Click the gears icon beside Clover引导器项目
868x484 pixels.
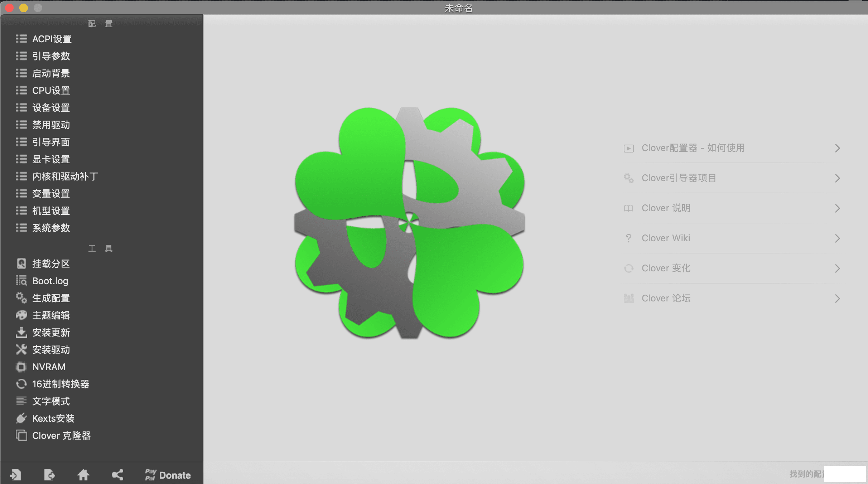[629, 178]
